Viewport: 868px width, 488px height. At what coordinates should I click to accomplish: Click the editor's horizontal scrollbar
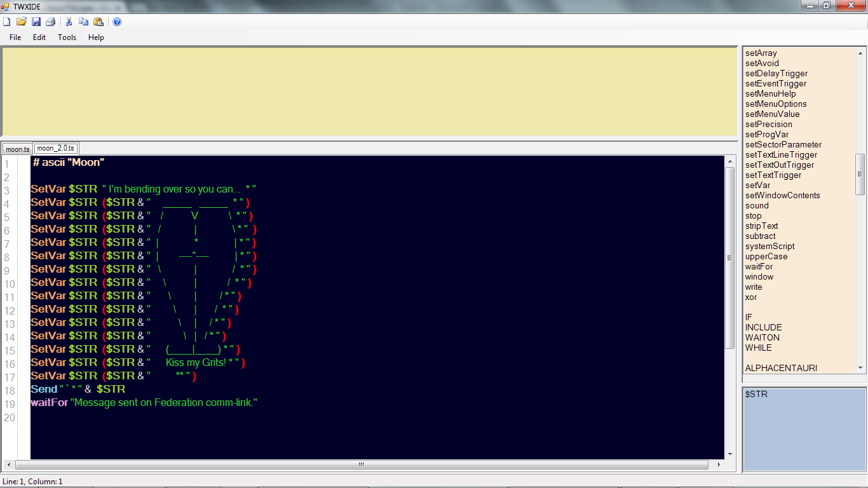click(x=360, y=464)
